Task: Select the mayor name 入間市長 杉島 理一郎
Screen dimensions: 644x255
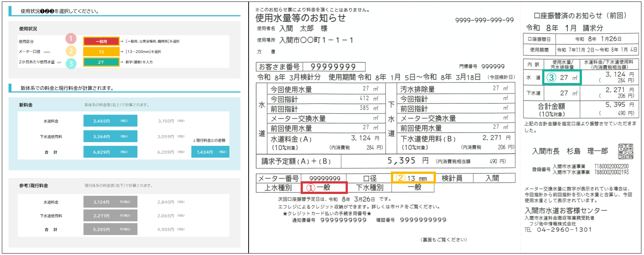Action: (570, 151)
